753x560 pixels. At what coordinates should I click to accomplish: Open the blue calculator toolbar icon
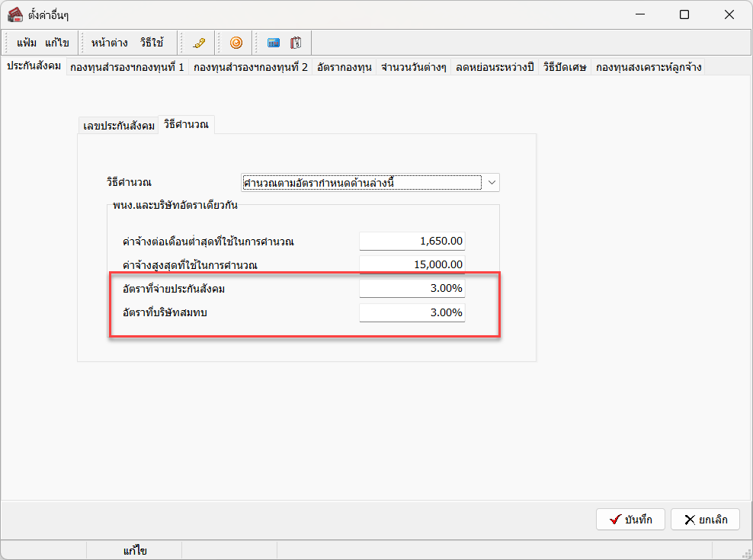tap(274, 43)
